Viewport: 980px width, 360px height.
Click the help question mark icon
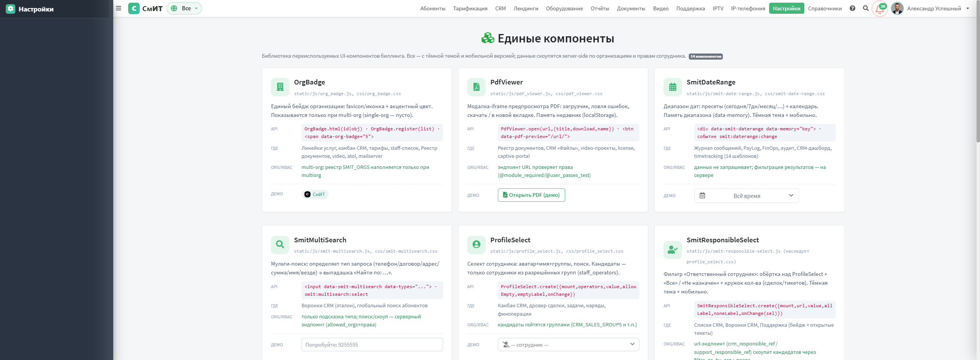tap(852, 8)
